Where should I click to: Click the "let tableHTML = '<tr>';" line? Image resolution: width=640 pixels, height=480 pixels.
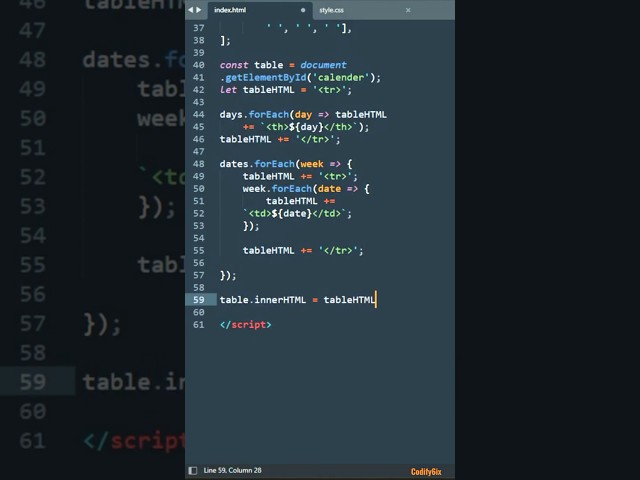click(286, 89)
